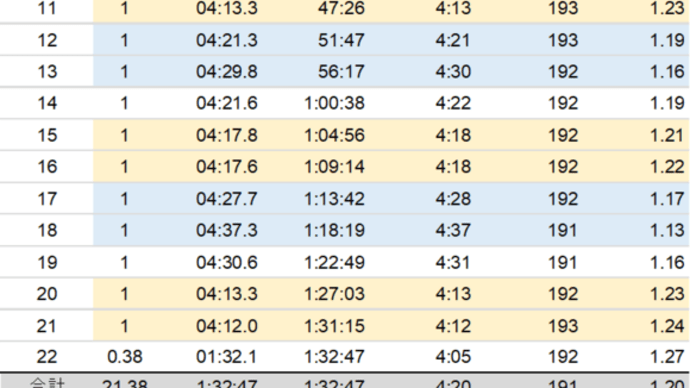Select pace 4:05 in lap 22
Screen dimensions: 690x388
point(453,357)
